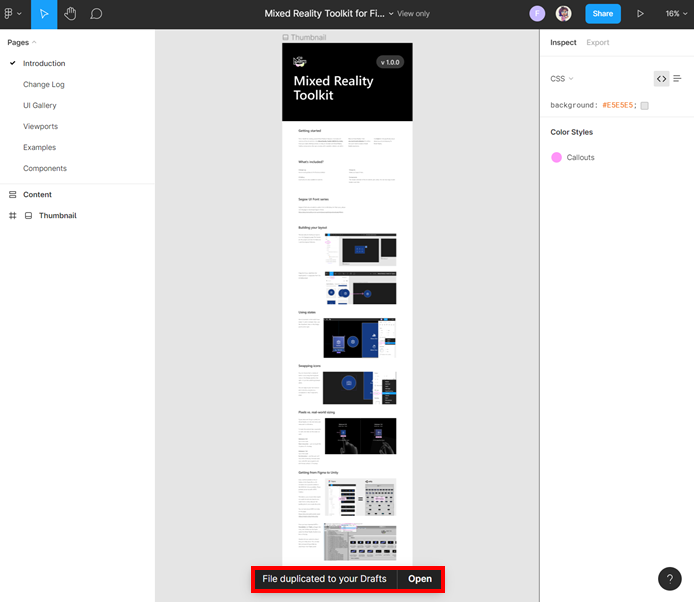This screenshot has width=694, height=602.
Task: Click the Getting from Figma to Unity image
Action: pyautogui.click(x=360, y=497)
